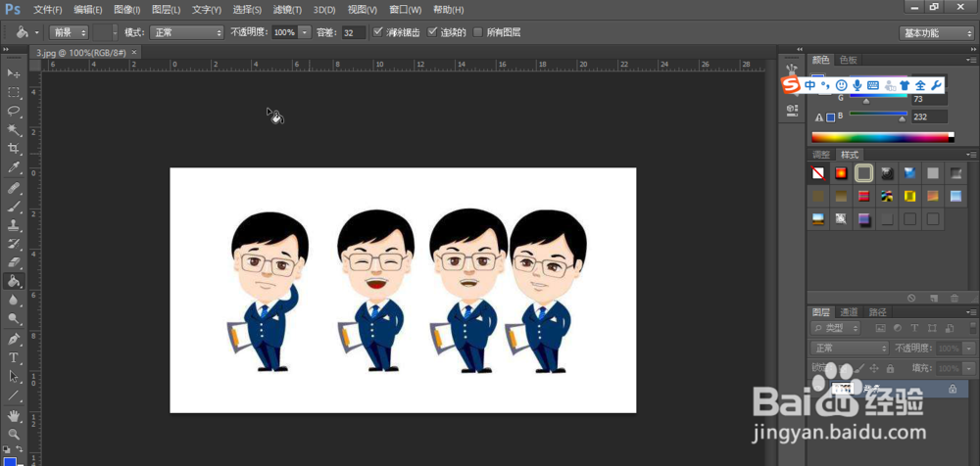The height and width of the screenshot is (466, 980).
Task: Open the 图像(I) menu
Action: pos(126,10)
